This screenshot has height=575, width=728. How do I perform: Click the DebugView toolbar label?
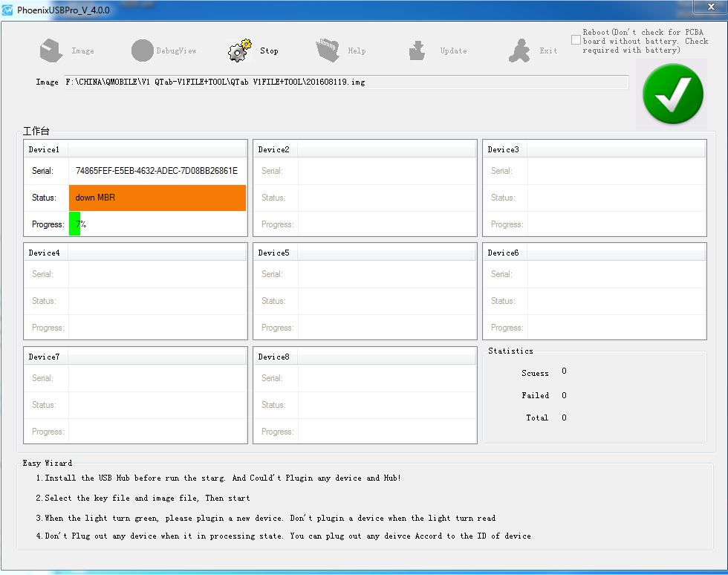point(177,51)
